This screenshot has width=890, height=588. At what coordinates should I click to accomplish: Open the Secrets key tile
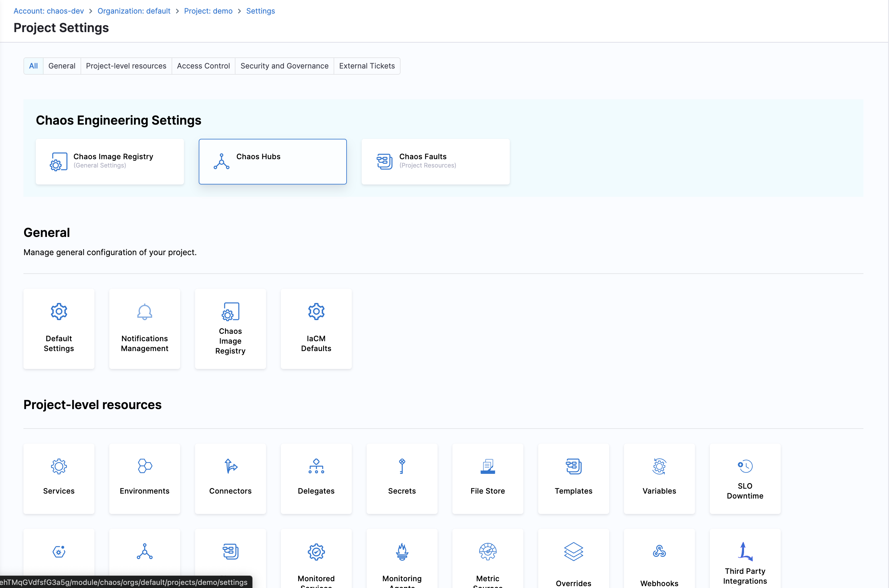pyautogui.click(x=402, y=478)
